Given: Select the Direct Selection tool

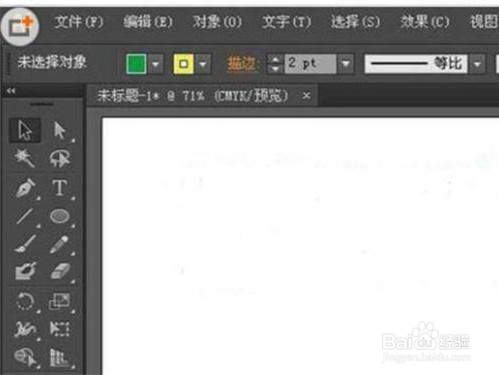Looking at the screenshot, I should point(60,130).
